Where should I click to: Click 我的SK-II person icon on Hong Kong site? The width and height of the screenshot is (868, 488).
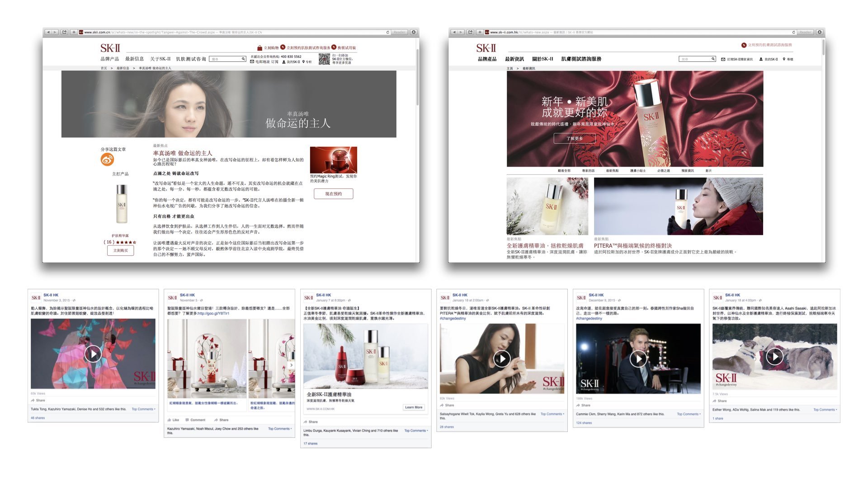tap(761, 59)
